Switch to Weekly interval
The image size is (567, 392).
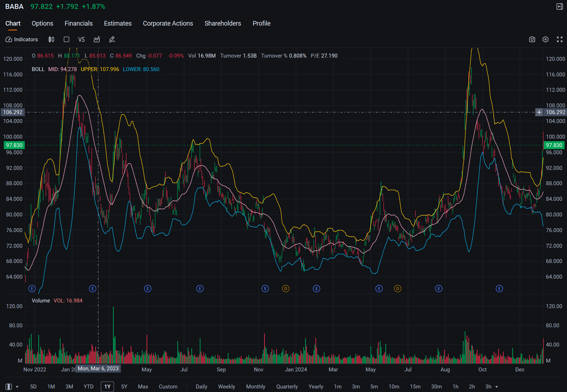click(x=226, y=387)
